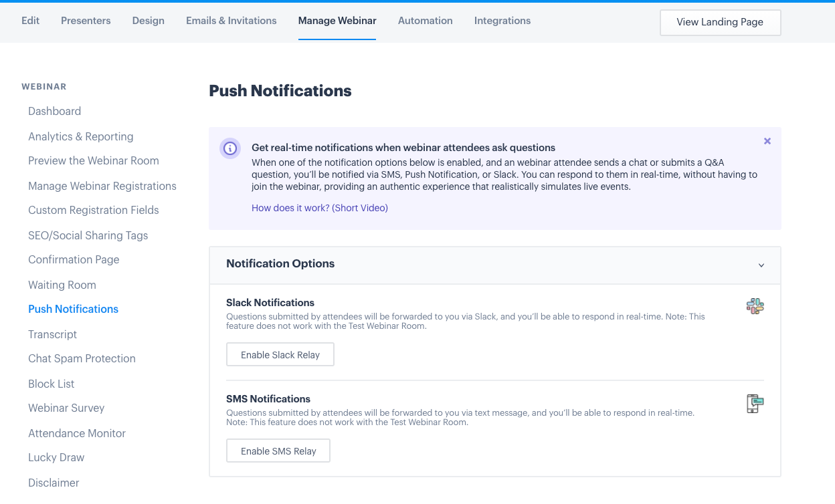Collapse the Notification Options section

761,265
